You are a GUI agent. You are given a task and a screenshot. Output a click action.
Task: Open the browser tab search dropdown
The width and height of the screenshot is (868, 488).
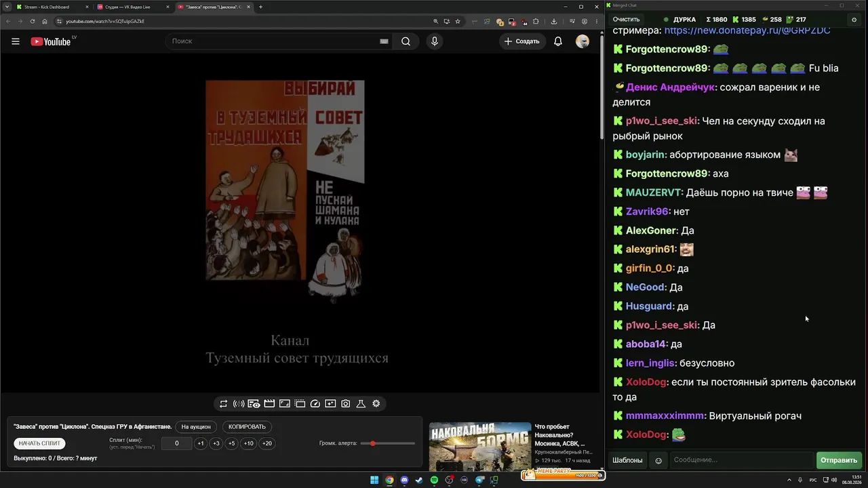5,7
